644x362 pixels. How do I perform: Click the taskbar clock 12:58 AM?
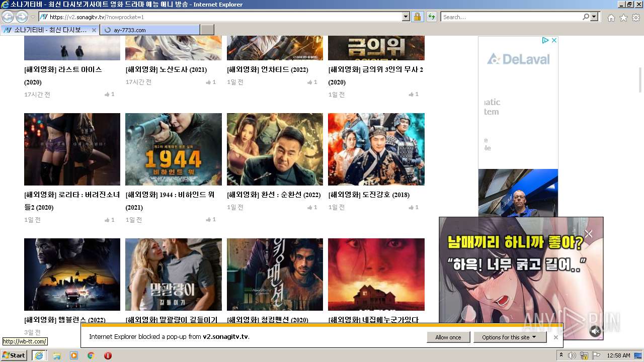[x=618, y=355]
